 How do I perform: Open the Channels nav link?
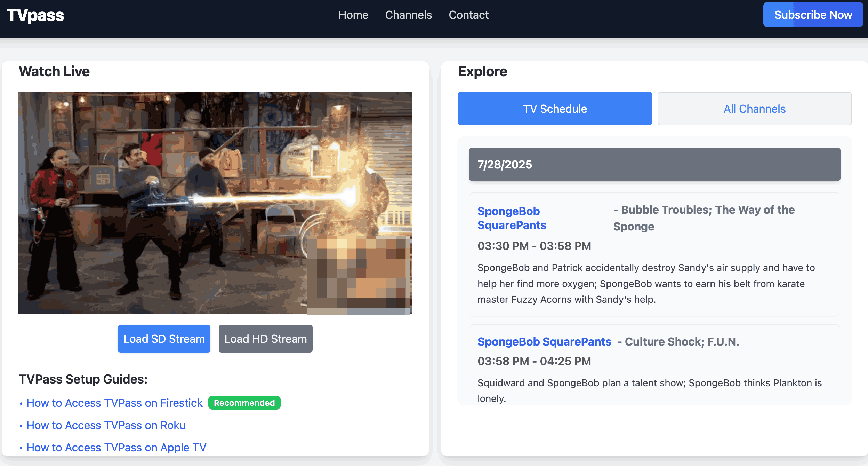coord(409,15)
